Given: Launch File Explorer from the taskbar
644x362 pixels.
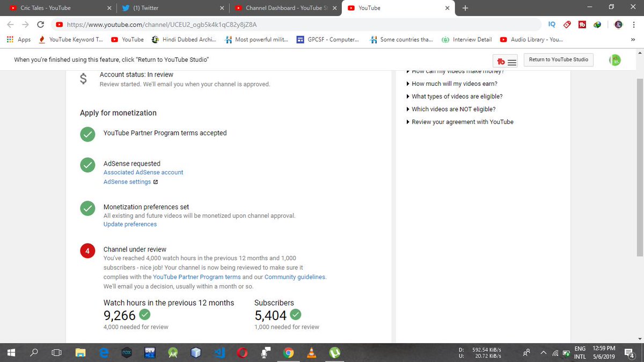Looking at the screenshot, I should (x=80, y=353).
